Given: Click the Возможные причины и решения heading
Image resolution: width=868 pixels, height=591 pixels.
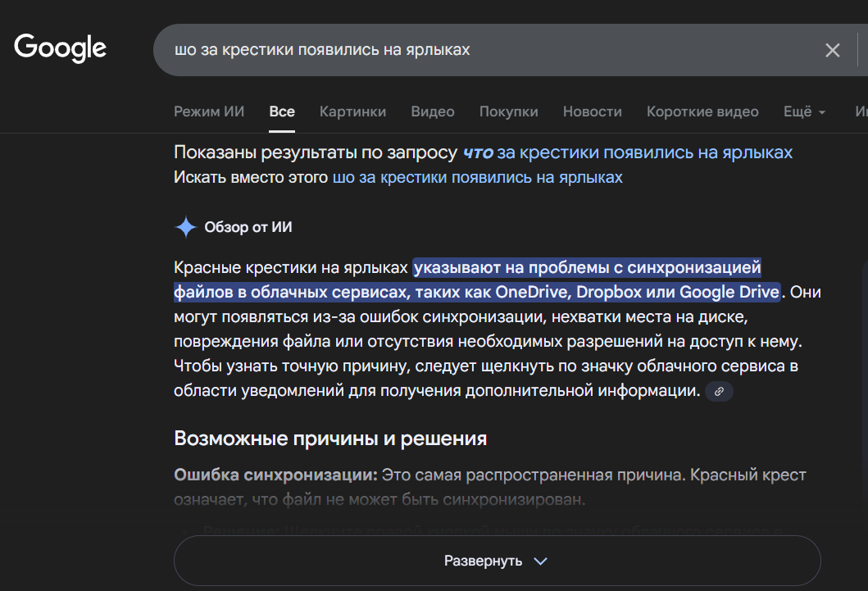Looking at the screenshot, I should [x=330, y=439].
